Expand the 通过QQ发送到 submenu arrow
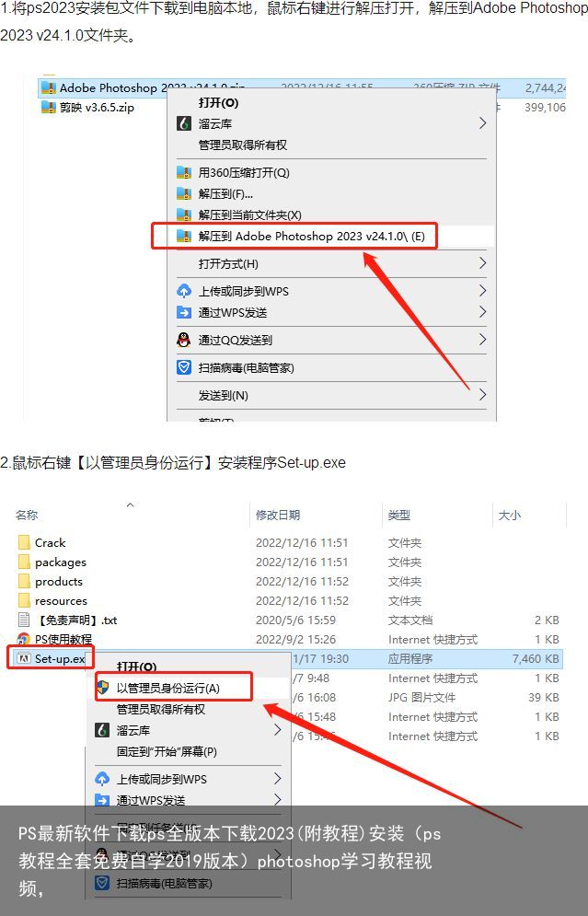Image resolution: width=588 pixels, height=916 pixels. point(482,340)
